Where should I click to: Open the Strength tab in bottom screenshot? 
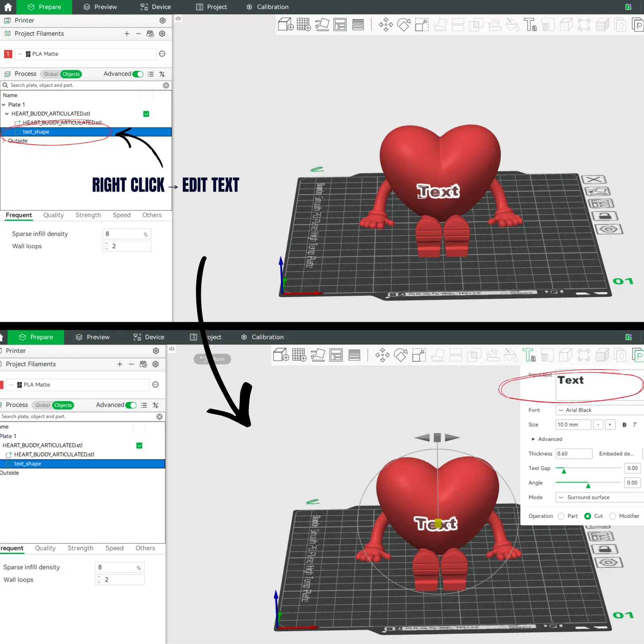(x=80, y=548)
